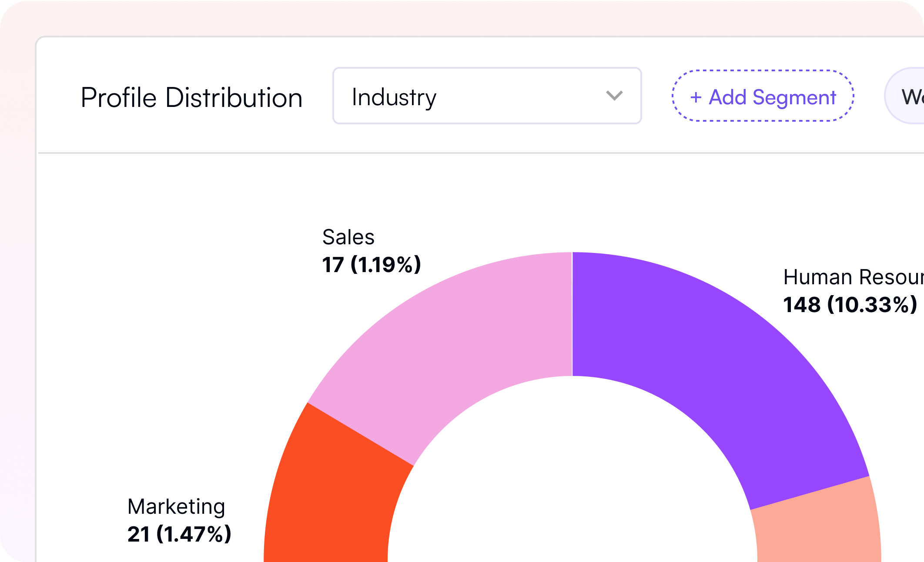Open the Industry dropdown
The height and width of the screenshot is (562, 924).
tap(486, 96)
